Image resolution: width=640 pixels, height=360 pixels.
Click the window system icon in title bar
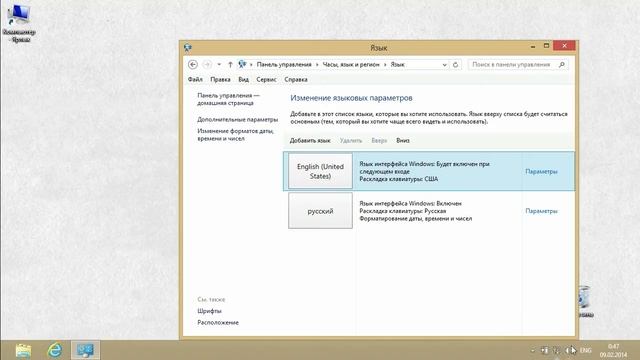188,48
